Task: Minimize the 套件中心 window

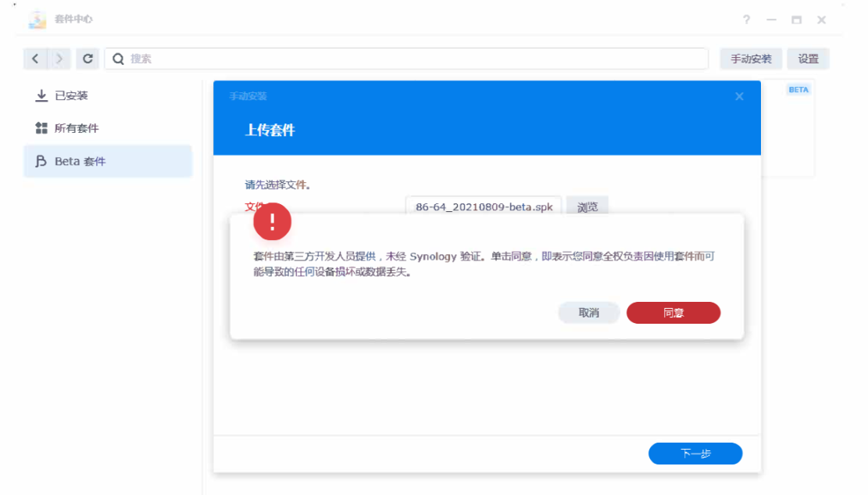Action: pos(771,20)
